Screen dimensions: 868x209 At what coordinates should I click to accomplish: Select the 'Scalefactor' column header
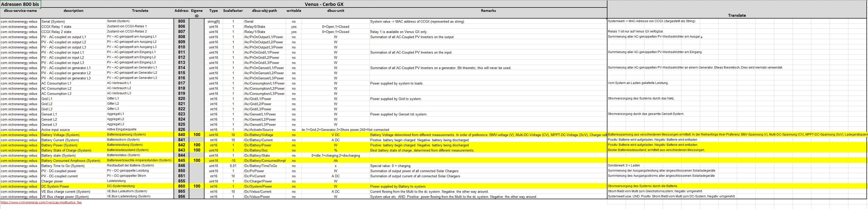233,11
